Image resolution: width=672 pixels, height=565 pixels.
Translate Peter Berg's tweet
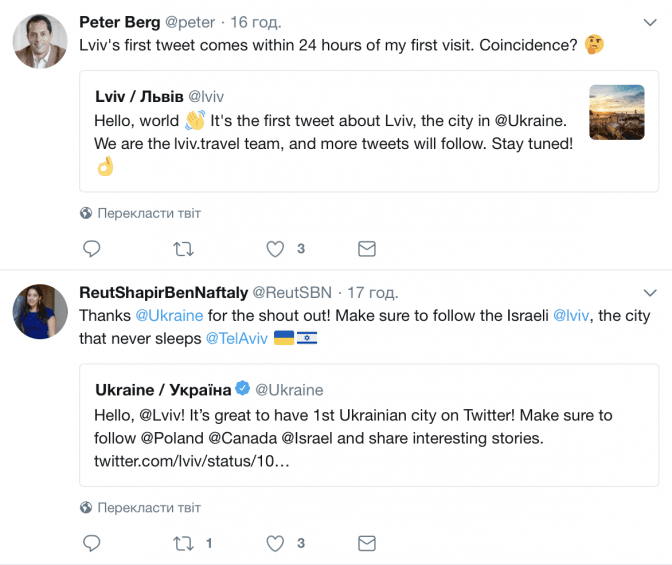[140, 213]
